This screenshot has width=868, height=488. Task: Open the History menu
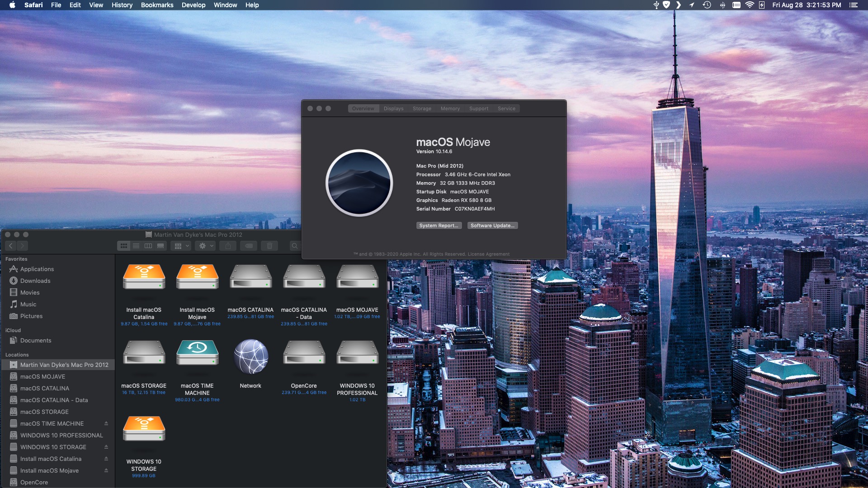[x=122, y=5]
